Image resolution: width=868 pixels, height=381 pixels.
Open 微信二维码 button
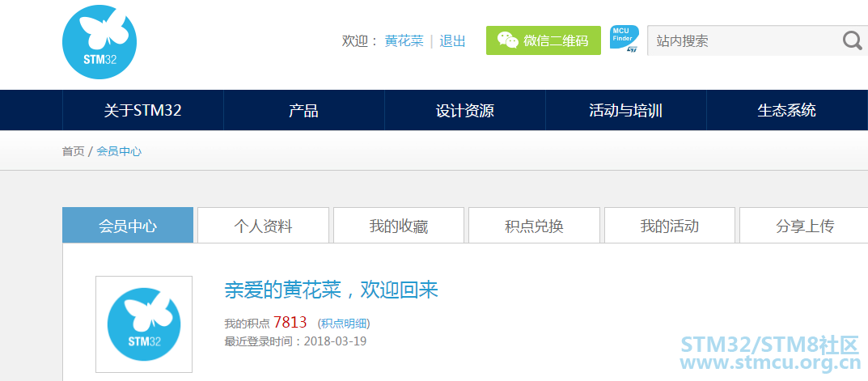tap(543, 40)
